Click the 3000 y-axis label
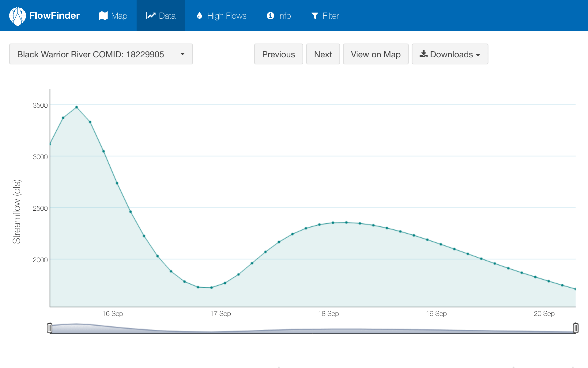 40,157
